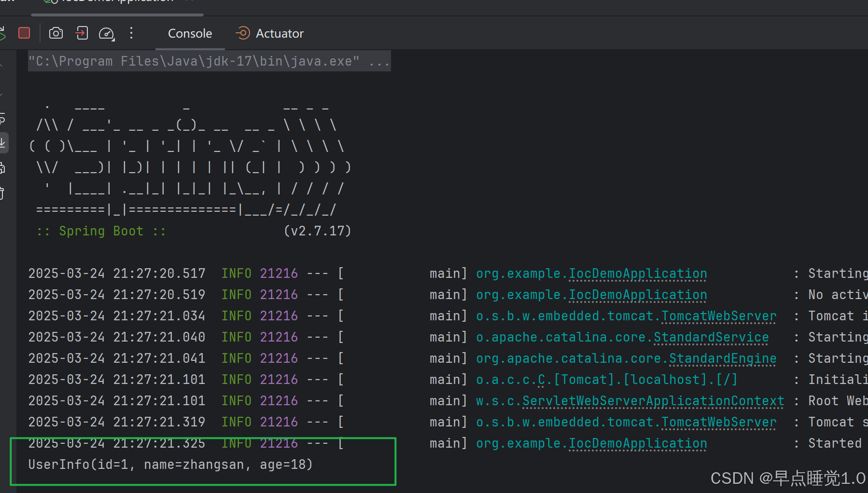
Task: Click the o.a.c.c.C.[Tomcat].[localhost].[/] logger name
Action: (x=607, y=380)
